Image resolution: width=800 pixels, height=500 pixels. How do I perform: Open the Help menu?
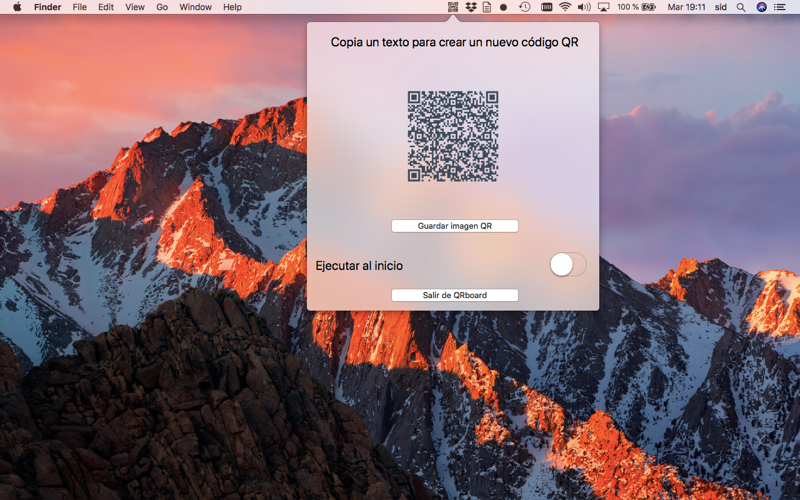point(232,7)
